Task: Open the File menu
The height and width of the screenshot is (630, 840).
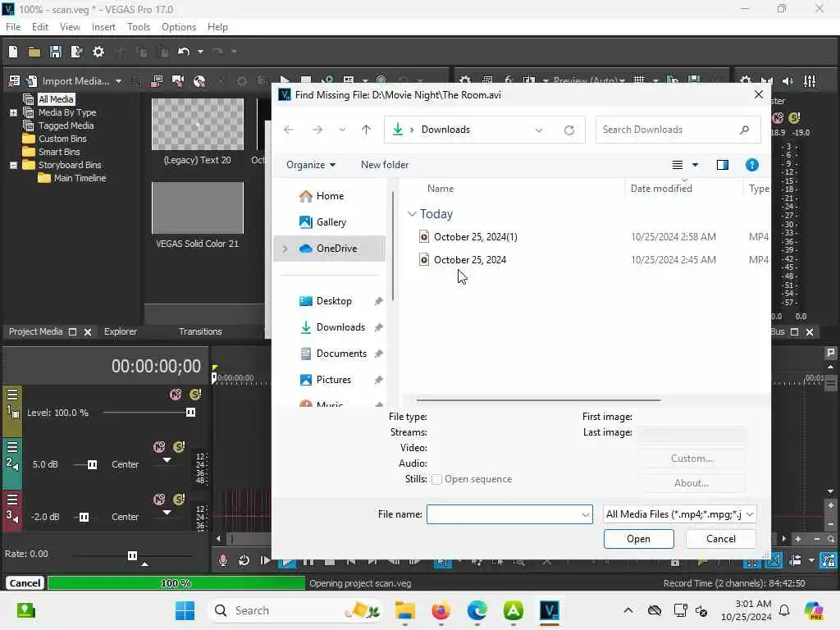Action: pyautogui.click(x=13, y=27)
